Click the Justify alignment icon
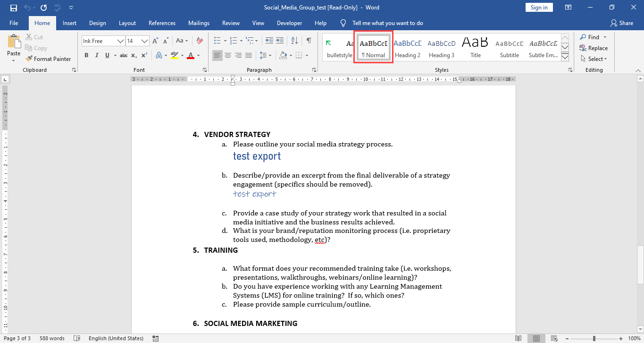The image size is (644, 343). pyautogui.click(x=249, y=55)
